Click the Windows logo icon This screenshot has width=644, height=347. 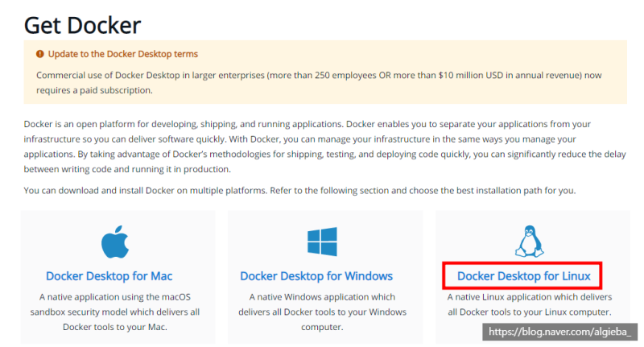click(322, 242)
